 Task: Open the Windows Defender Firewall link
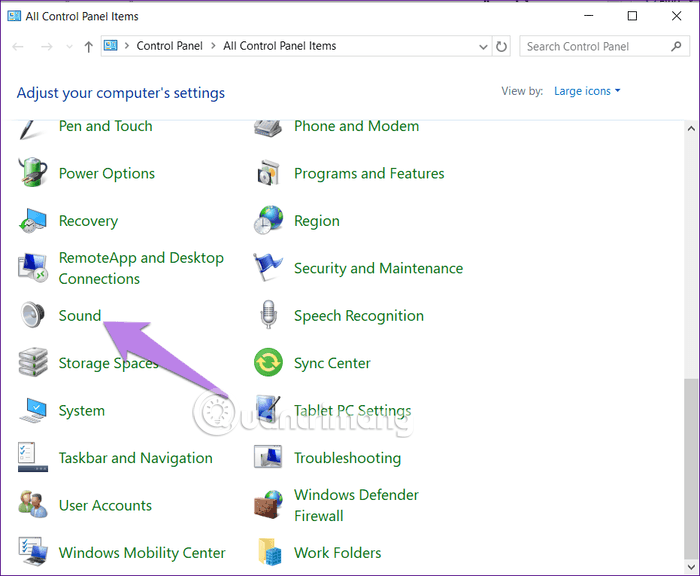coord(356,505)
